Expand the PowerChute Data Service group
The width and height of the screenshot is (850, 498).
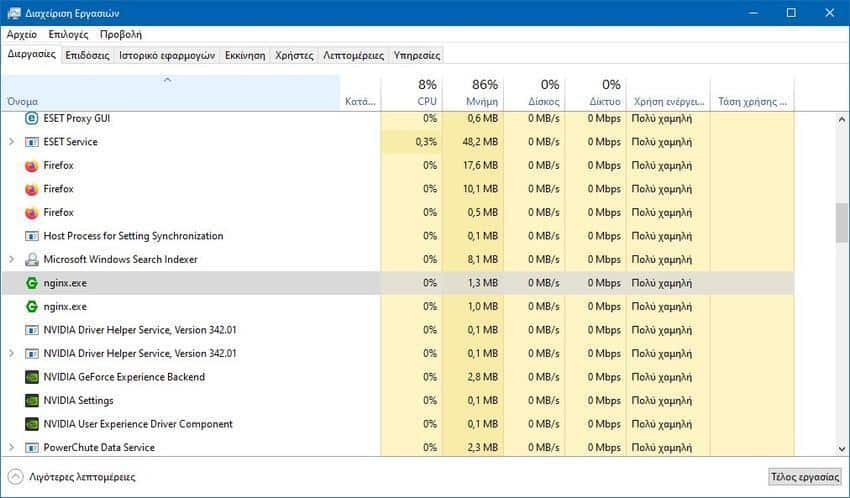11,448
